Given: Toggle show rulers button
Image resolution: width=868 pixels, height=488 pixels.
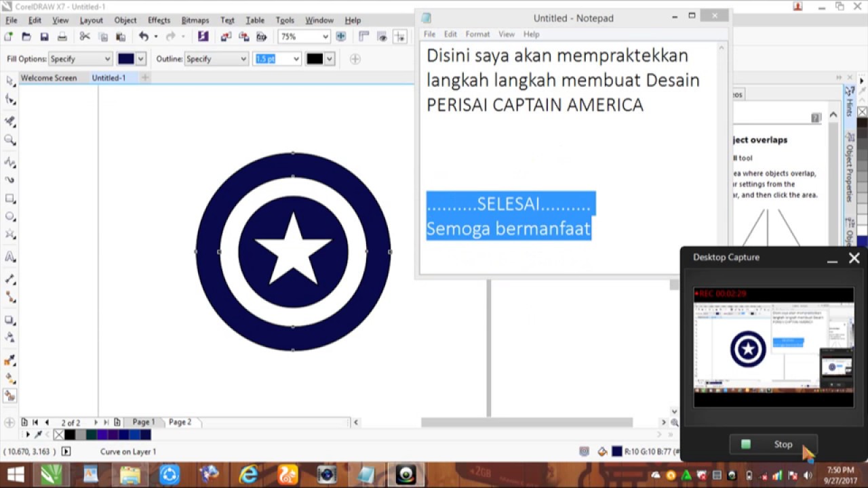Looking at the screenshot, I should coord(364,37).
